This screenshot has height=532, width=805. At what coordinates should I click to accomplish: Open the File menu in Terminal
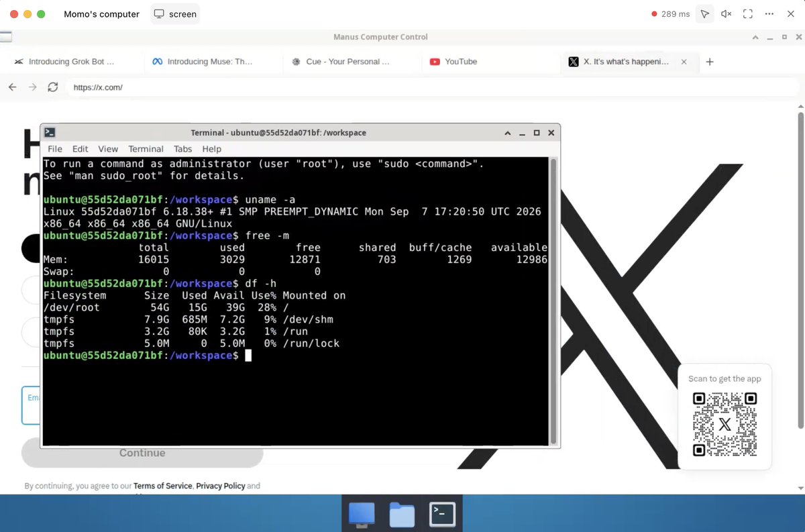pos(55,149)
